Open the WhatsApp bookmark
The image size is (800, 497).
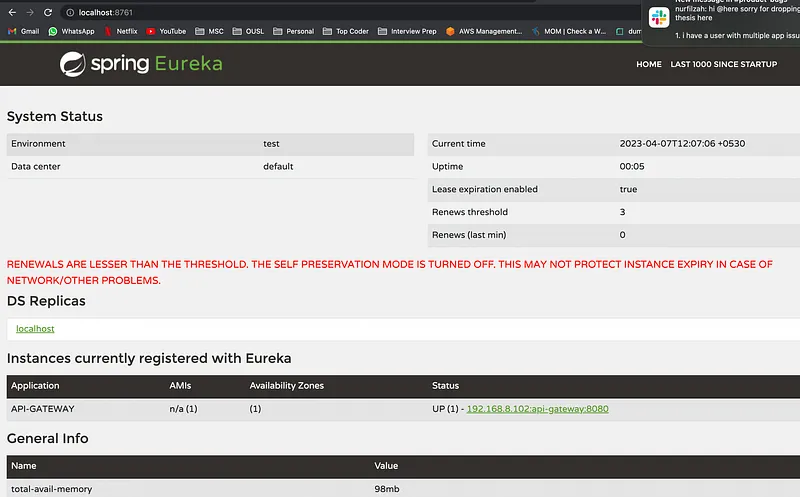[x=71, y=31]
